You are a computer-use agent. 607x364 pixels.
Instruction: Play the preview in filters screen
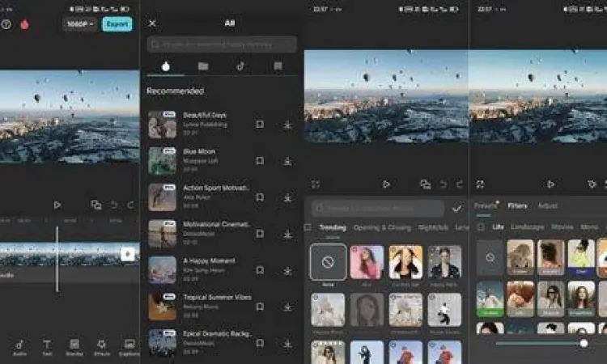(x=551, y=184)
